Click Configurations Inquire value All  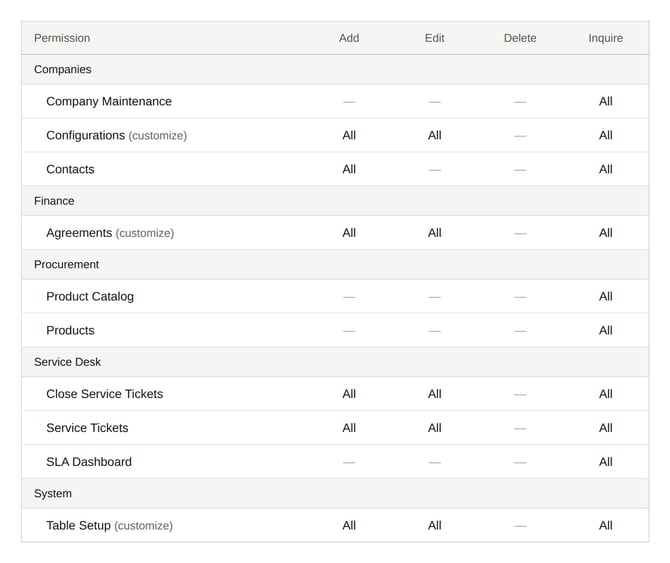coord(605,135)
